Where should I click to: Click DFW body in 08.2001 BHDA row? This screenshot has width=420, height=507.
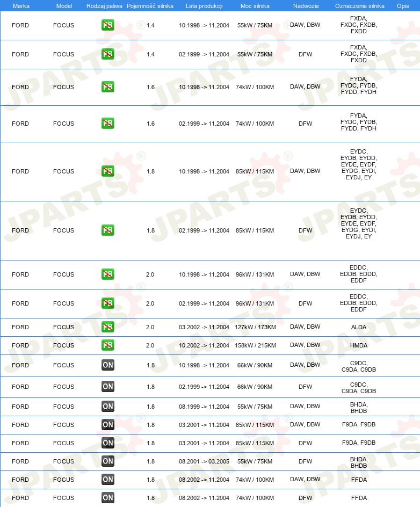point(306,461)
